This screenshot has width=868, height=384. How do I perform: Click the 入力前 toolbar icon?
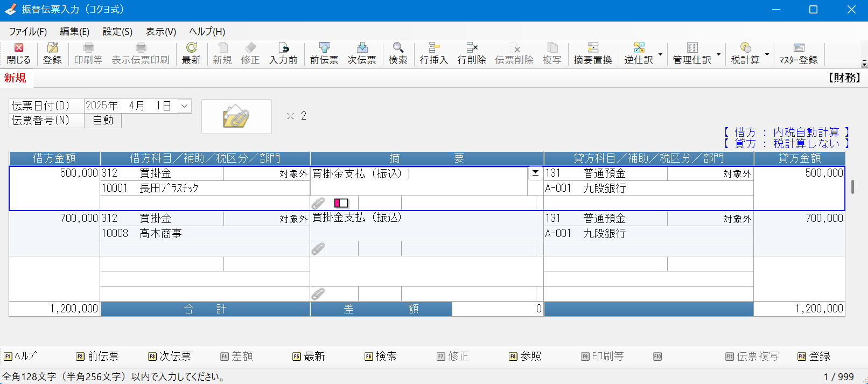(x=283, y=54)
